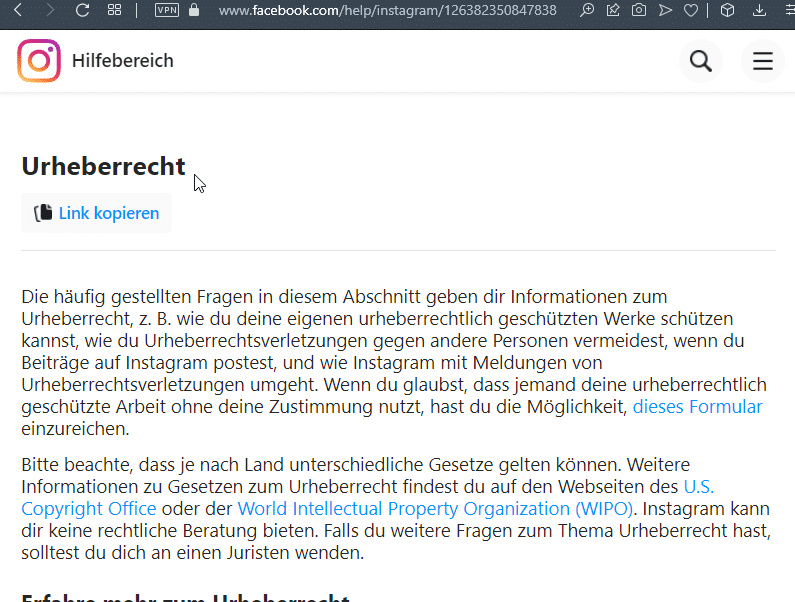Click the address bar URL
Screen dimensions: 795x602
[x=387, y=10]
